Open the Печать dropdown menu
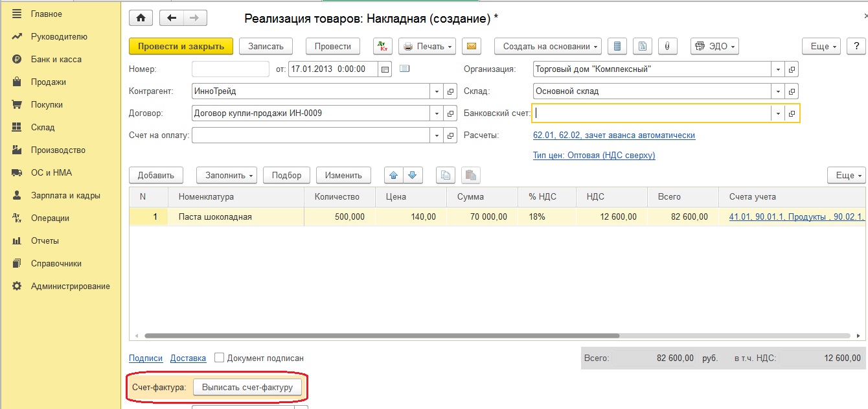This screenshot has height=409, width=868. (x=427, y=46)
